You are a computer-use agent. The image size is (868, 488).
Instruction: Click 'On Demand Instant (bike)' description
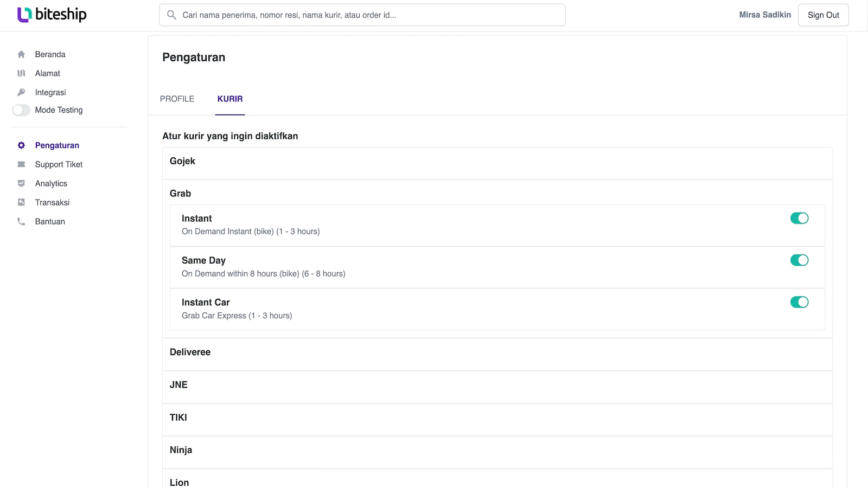251,232
